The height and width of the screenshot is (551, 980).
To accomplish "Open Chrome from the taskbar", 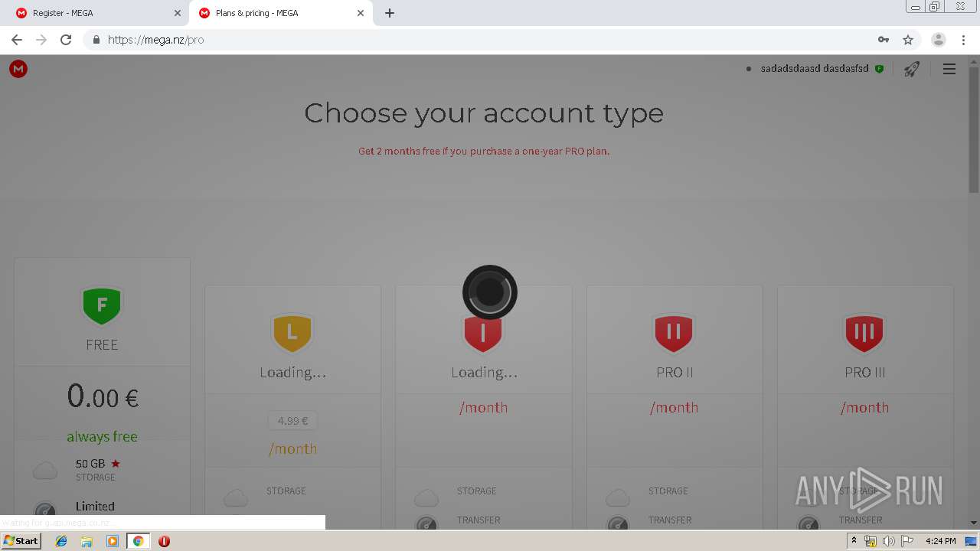I will (138, 541).
